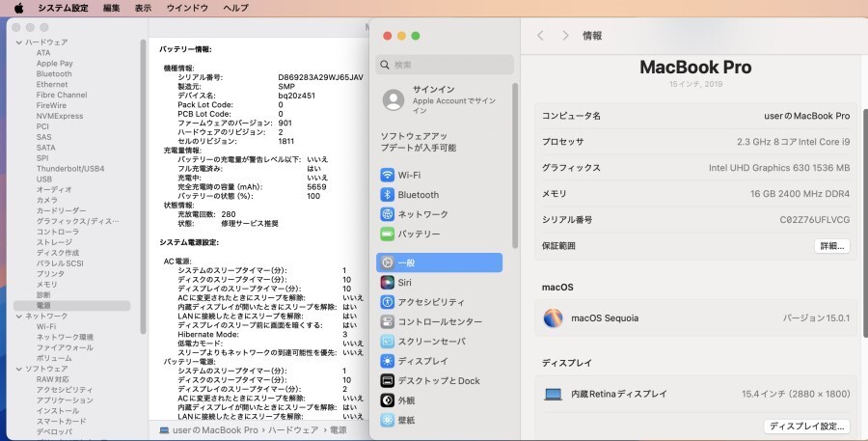This screenshot has height=441, width=868.
Task: Collapse the ネットワーク tree section
Action: 19,316
